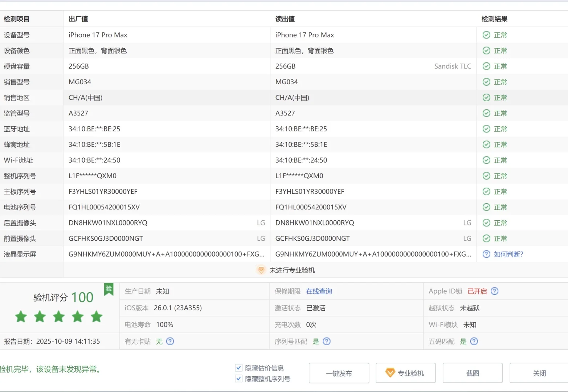This screenshot has width=568, height=392.
Task: Click the green check icon for 销售型号
Action: (486, 82)
